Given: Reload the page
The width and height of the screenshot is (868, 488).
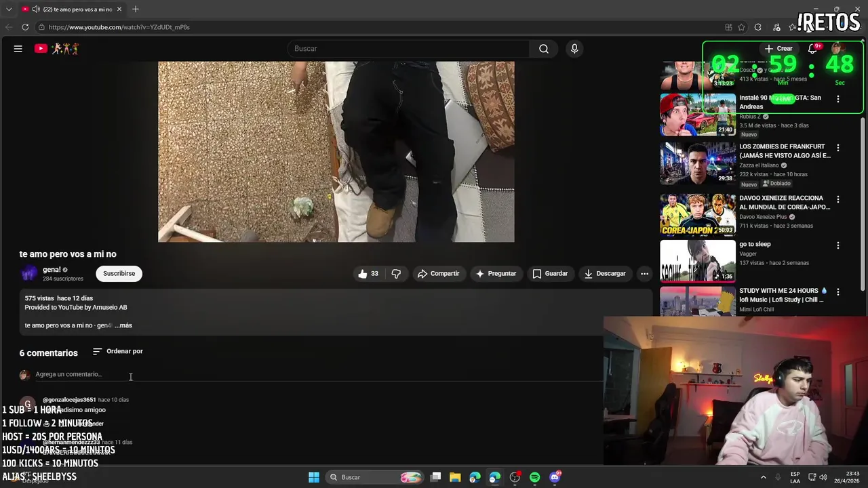Looking at the screenshot, I should [x=25, y=27].
